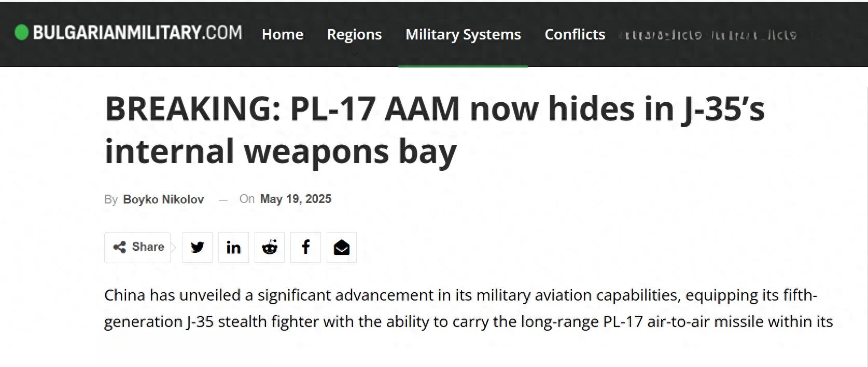Go to Home menu item

click(283, 34)
